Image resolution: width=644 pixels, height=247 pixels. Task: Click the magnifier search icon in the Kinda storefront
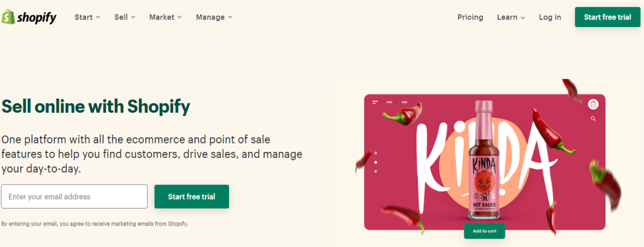tap(593, 118)
